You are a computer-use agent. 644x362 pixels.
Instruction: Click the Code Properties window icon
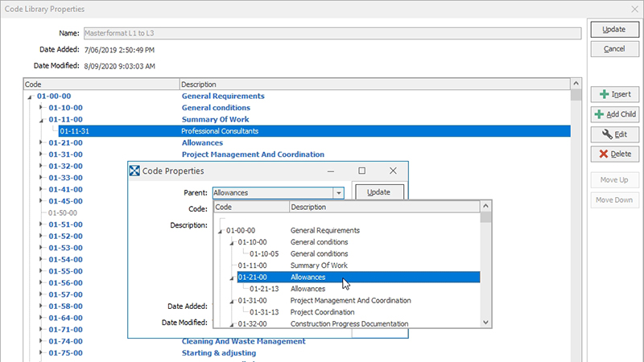click(x=134, y=171)
